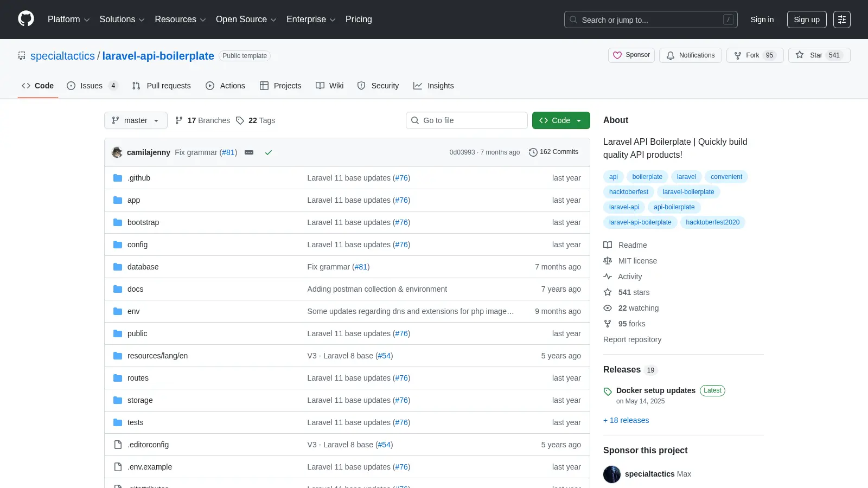Expand the Resources menu
The image size is (868, 488).
point(180,20)
